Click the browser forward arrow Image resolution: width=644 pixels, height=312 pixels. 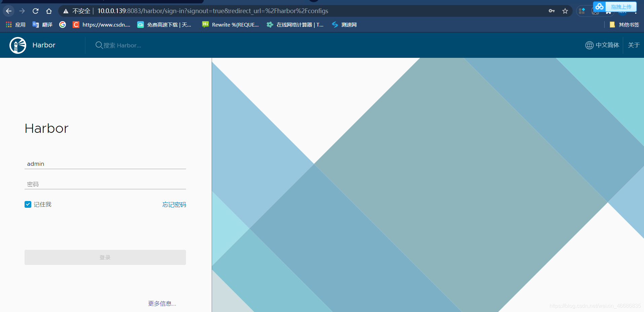22,11
